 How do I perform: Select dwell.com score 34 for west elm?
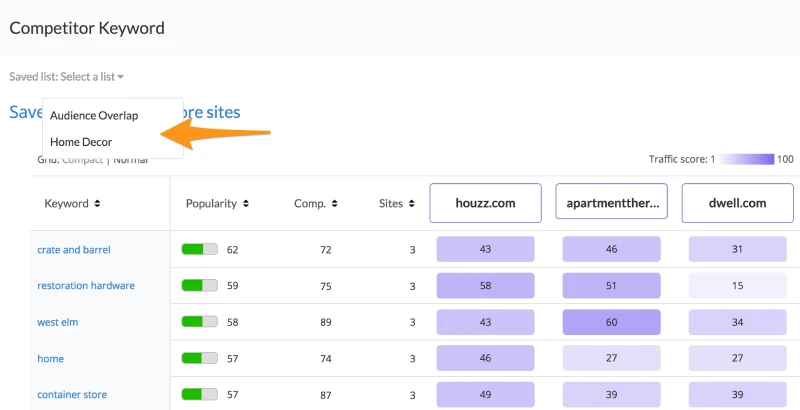(737, 322)
